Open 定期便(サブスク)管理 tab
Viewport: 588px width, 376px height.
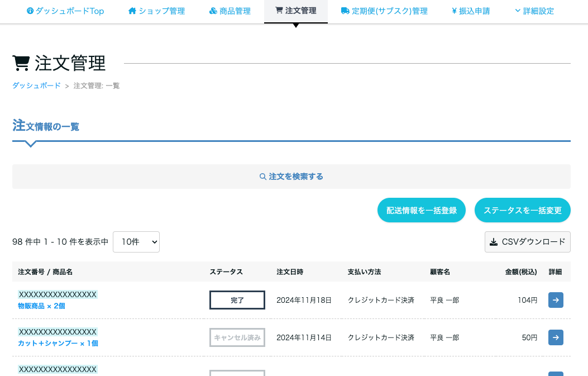click(384, 11)
